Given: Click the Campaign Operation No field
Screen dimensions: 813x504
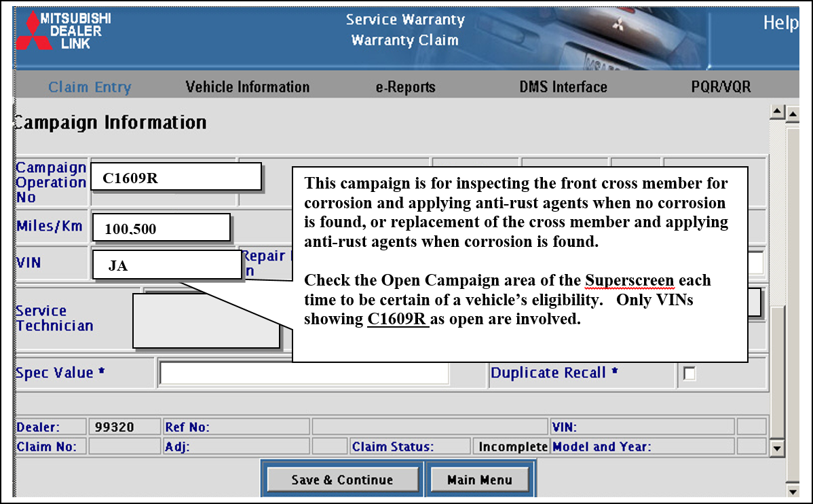Looking at the screenshot, I should [x=176, y=178].
